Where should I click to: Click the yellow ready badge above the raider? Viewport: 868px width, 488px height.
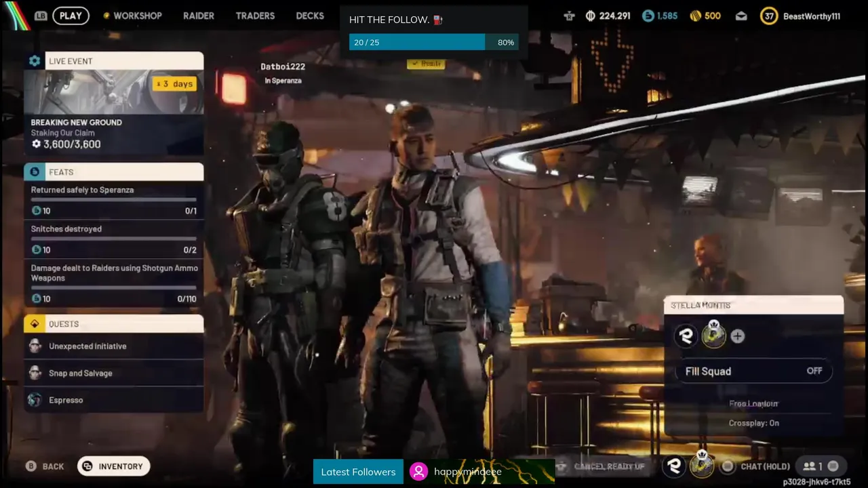point(426,64)
